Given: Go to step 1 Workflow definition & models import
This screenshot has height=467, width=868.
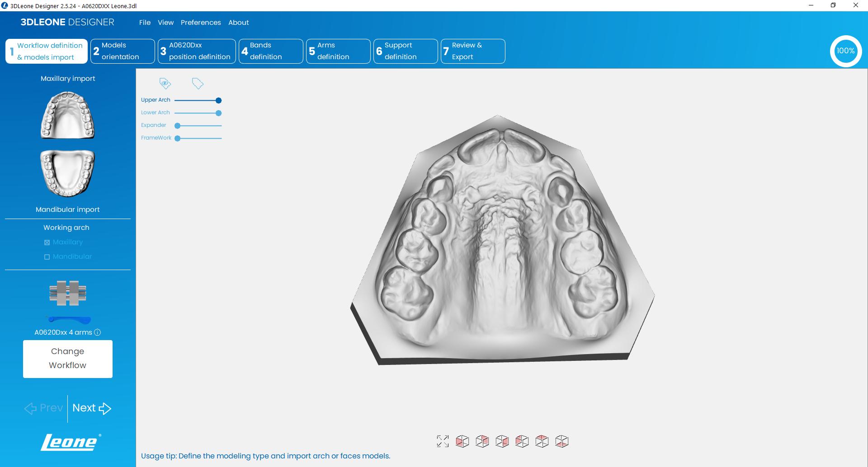Looking at the screenshot, I should (47, 51).
